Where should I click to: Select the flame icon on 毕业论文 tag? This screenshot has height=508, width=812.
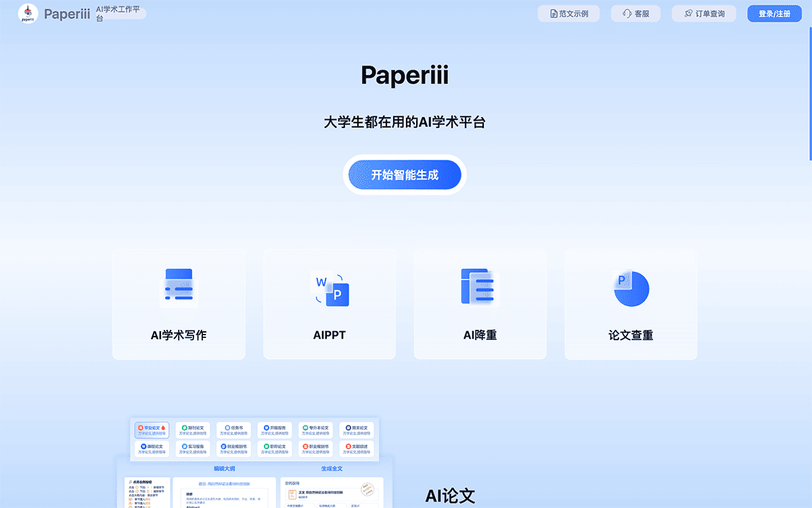point(162,427)
